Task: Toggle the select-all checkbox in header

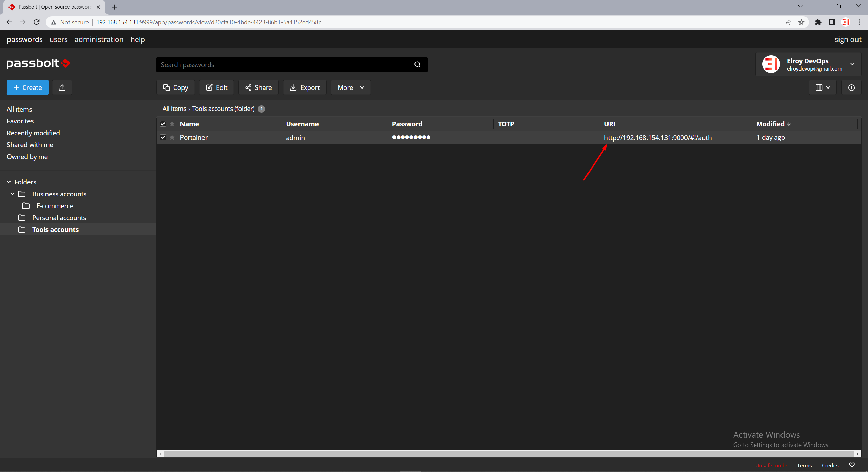Action: (163, 124)
